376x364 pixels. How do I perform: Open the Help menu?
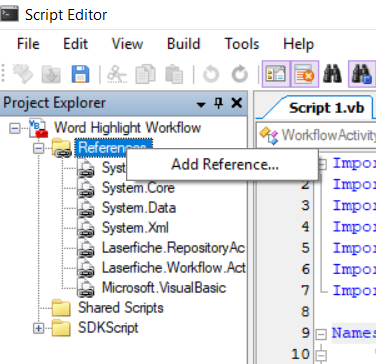[x=298, y=44]
